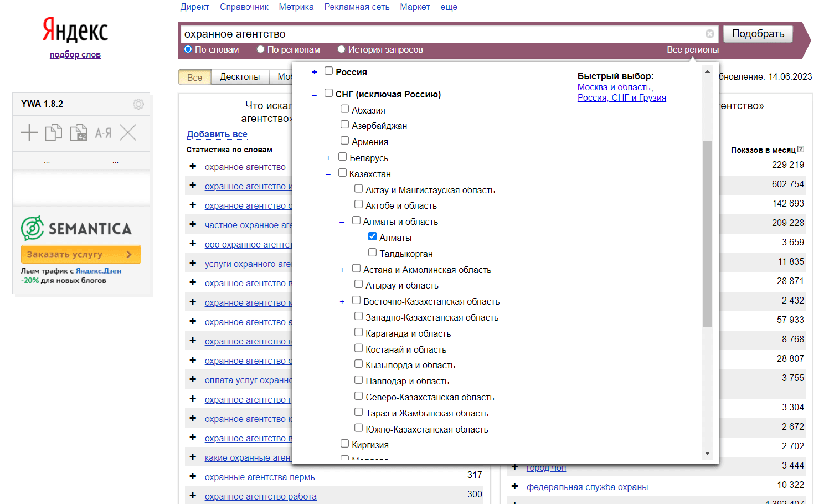This screenshot has height=504, width=829.
Task: Add 'какие охранные' phrase with plus
Action: point(193,457)
